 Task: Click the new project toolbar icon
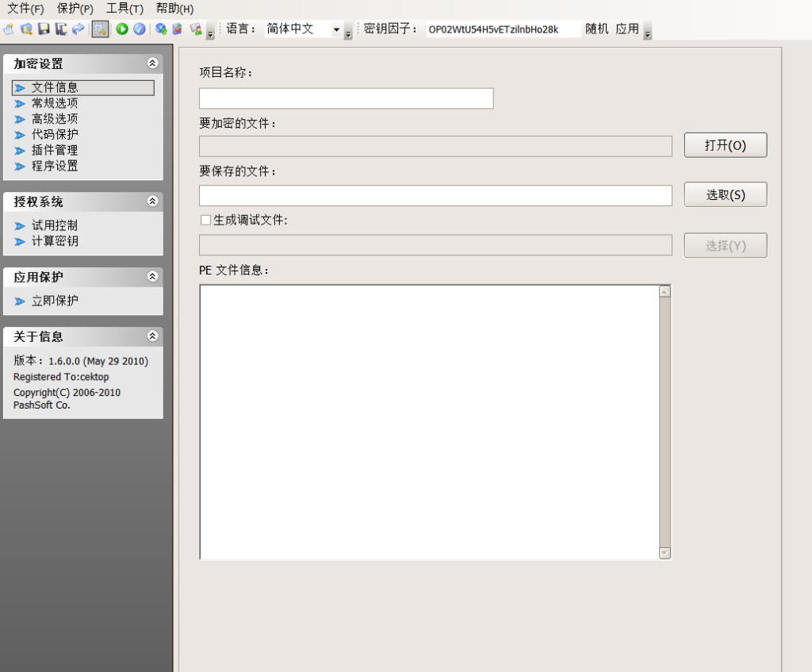[x=9, y=29]
